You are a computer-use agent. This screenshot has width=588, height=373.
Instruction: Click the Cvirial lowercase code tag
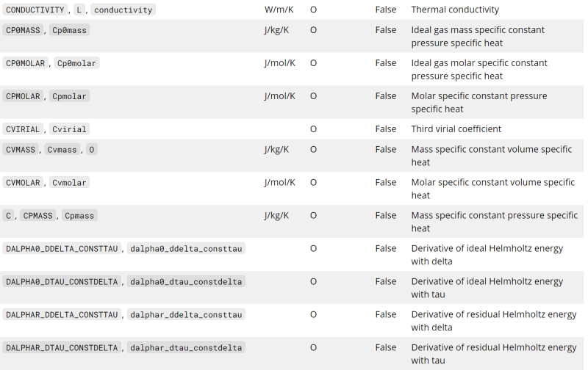tap(69, 129)
